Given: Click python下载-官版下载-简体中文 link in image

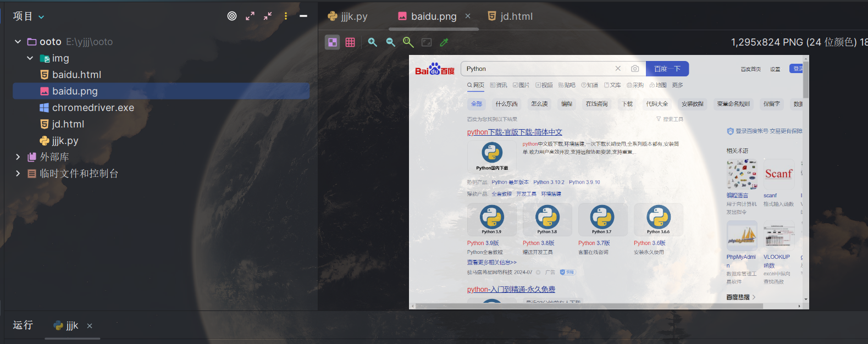Looking at the screenshot, I should coord(515,132).
